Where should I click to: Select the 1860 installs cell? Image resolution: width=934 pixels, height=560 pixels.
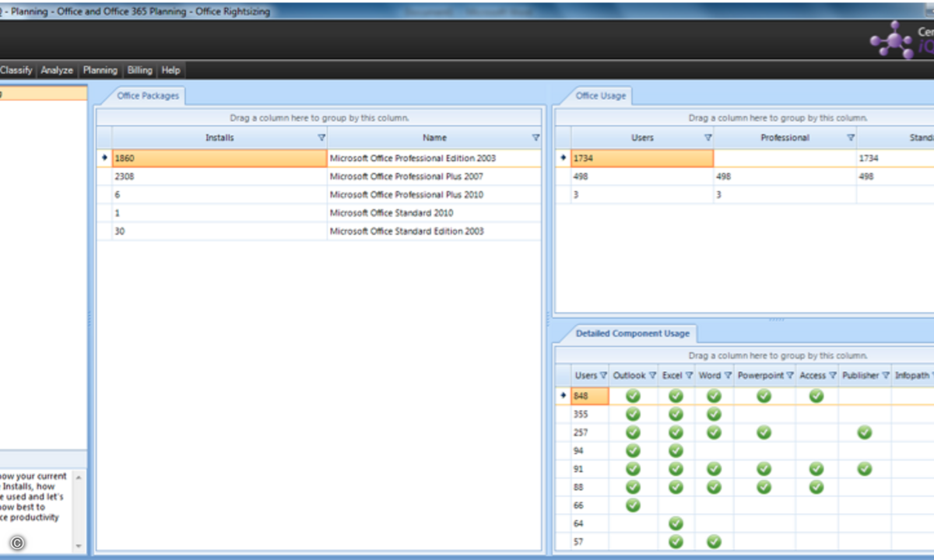219,158
